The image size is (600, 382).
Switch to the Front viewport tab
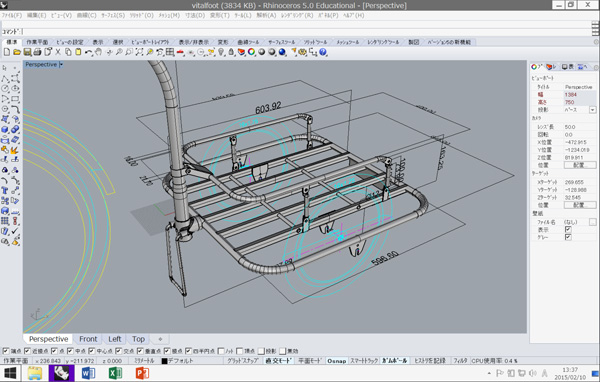pyautogui.click(x=88, y=339)
